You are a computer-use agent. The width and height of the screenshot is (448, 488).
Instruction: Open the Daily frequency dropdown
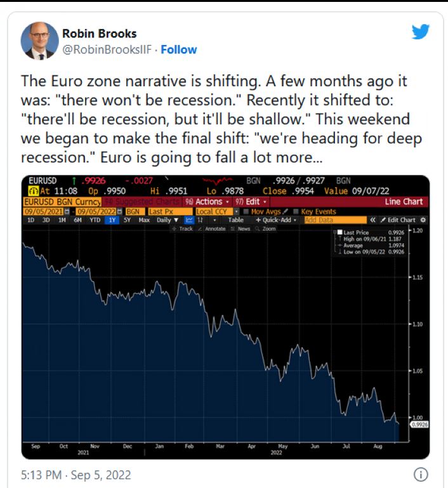(x=168, y=220)
